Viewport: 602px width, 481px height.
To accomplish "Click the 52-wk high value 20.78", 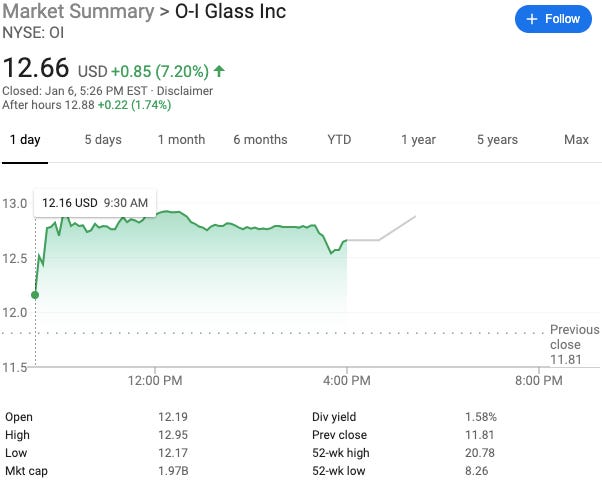I will 480,453.
